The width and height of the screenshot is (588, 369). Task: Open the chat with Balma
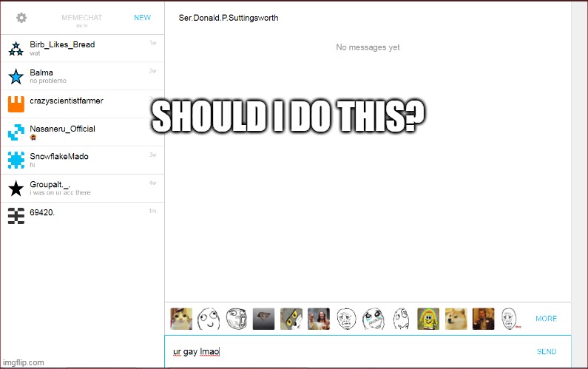(83, 76)
